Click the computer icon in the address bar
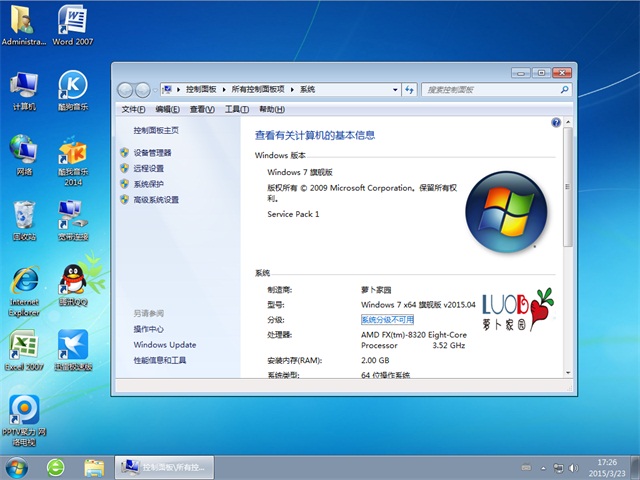 167,89
